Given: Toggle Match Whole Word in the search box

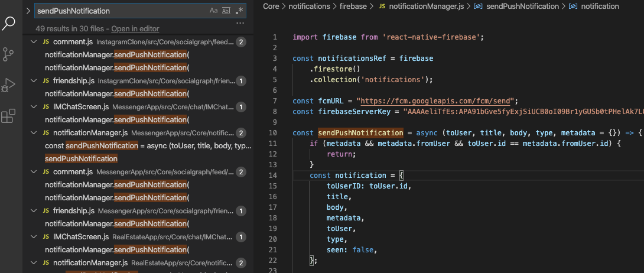Looking at the screenshot, I should pos(226,11).
